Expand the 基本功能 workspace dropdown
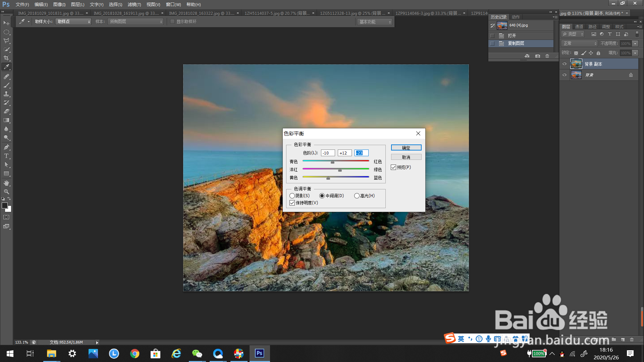This screenshot has height=362, width=644. pos(374,22)
